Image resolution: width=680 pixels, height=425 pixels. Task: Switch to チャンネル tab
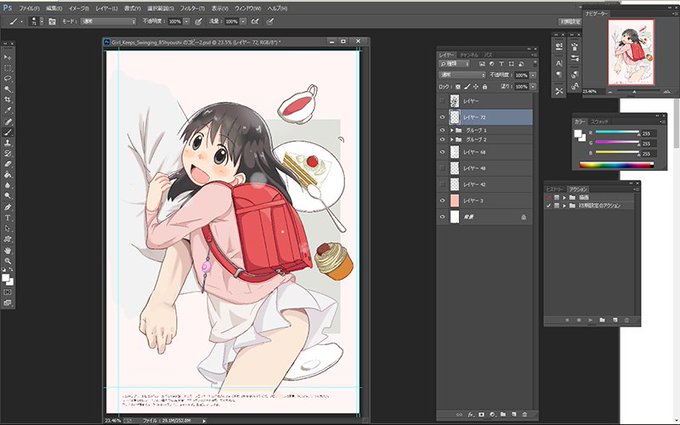coord(469,55)
